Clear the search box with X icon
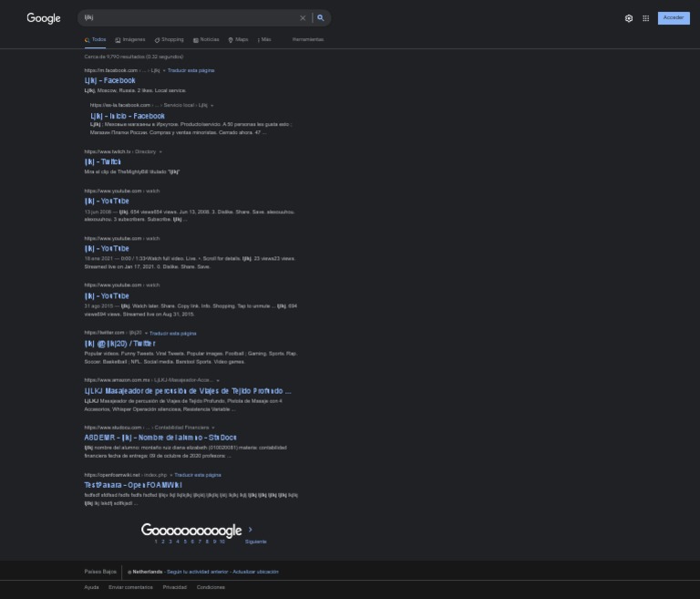Image resolution: width=700 pixels, height=599 pixels. (303, 18)
